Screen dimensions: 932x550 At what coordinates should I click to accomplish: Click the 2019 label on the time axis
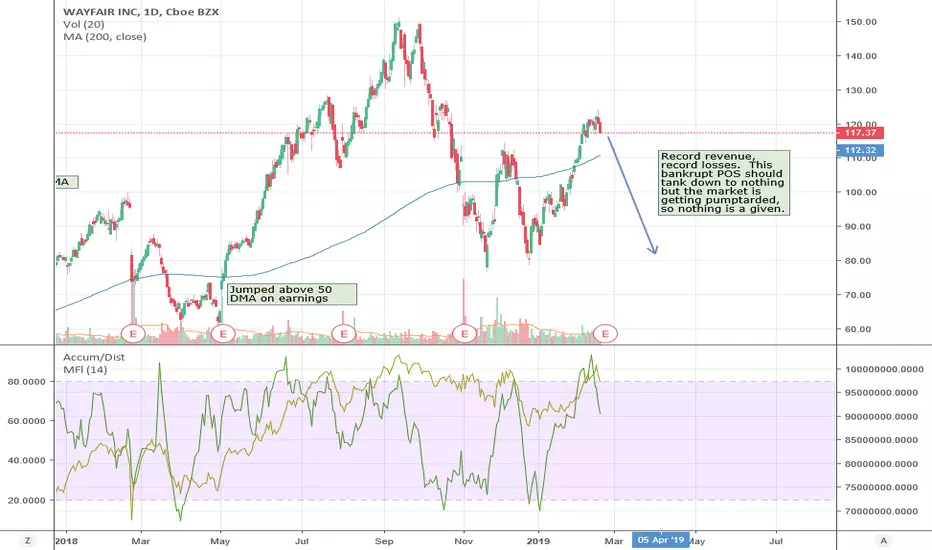539,541
